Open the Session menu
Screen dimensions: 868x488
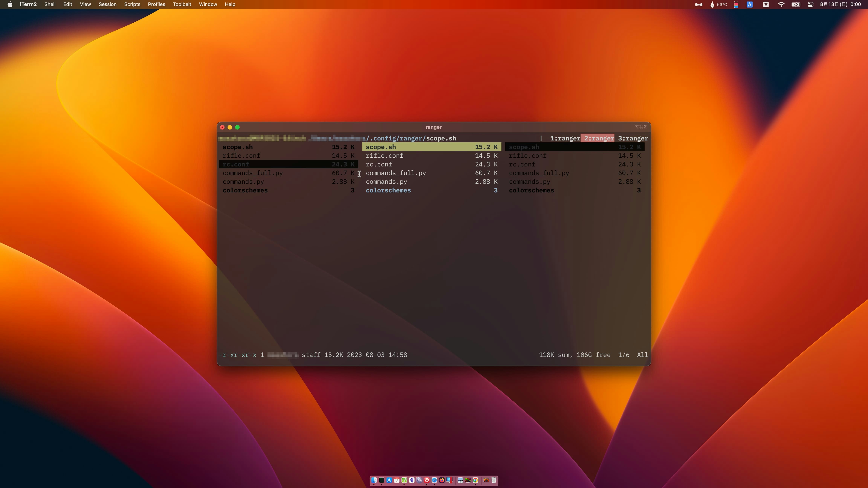pyautogui.click(x=108, y=4)
